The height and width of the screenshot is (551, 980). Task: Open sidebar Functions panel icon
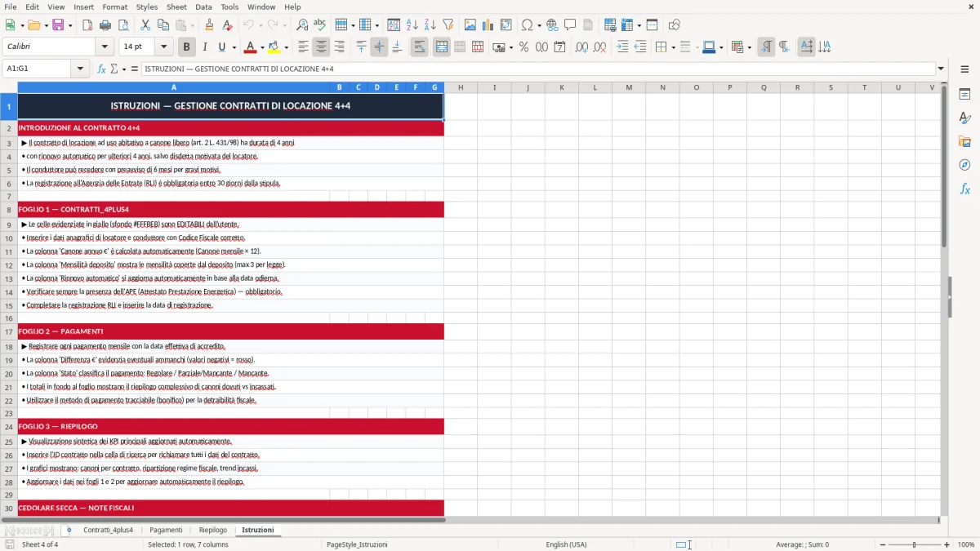pyautogui.click(x=964, y=189)
